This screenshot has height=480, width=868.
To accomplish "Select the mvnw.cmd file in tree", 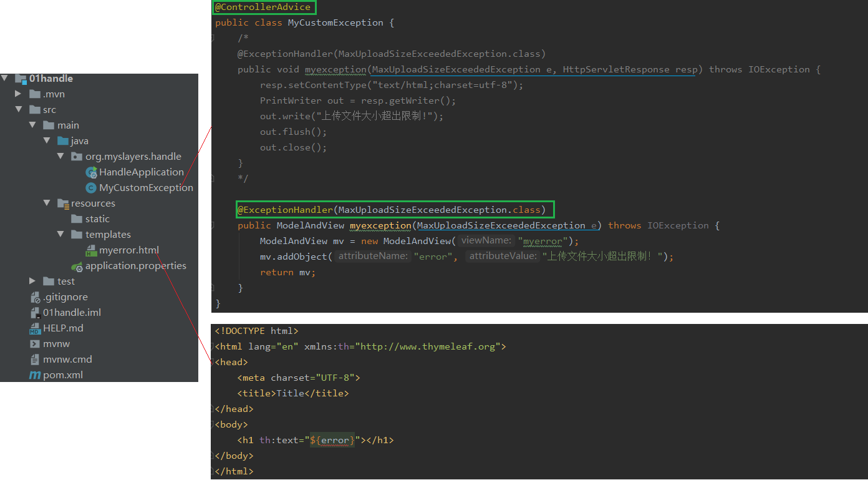I will (67, 360).
